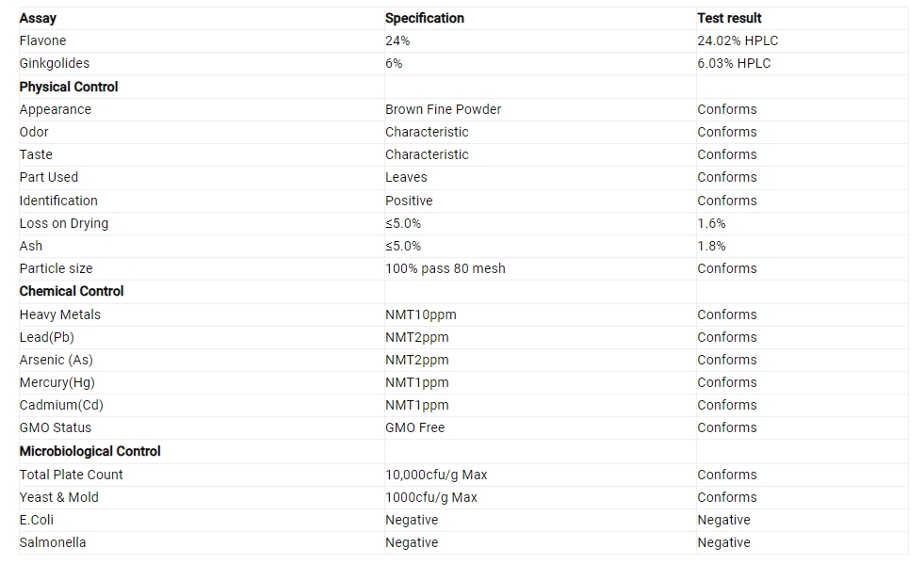Click the Test result column header
Image resolution: width=924 pixels, height=564 pixels.
click(729, 18)
